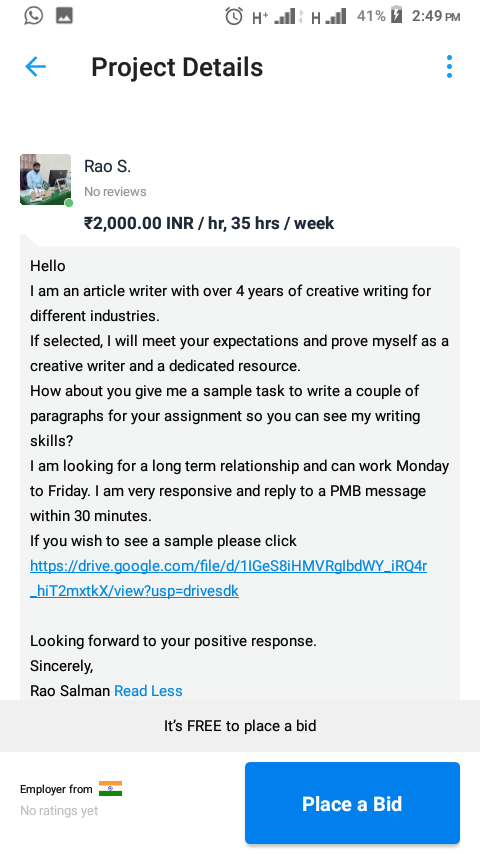Tap the No ratings yet employer label
480x854 pixels.
point(59,811)
